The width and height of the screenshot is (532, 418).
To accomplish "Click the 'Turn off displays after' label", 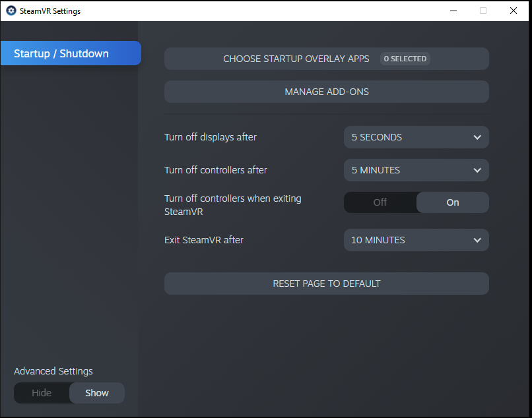I will (x=211, y=137).
